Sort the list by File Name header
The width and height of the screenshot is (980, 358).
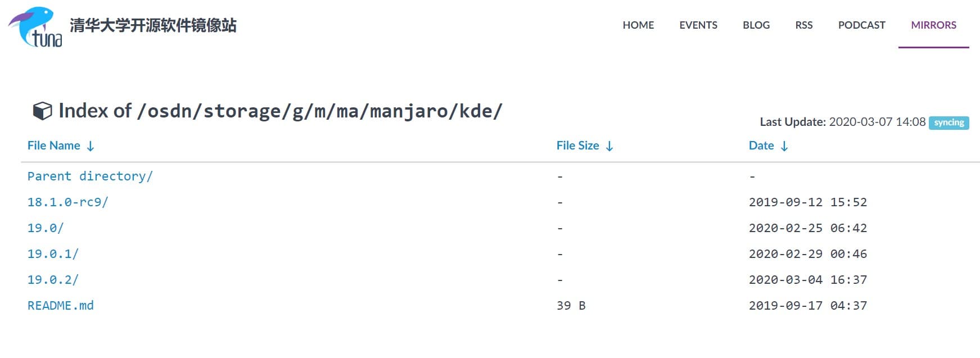54,146
